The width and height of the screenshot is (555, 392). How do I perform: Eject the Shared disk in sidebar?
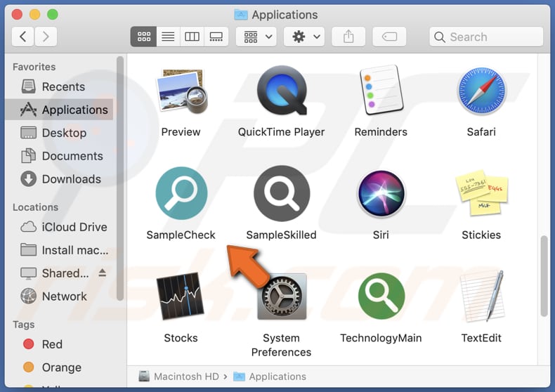[x=102, y=273]
